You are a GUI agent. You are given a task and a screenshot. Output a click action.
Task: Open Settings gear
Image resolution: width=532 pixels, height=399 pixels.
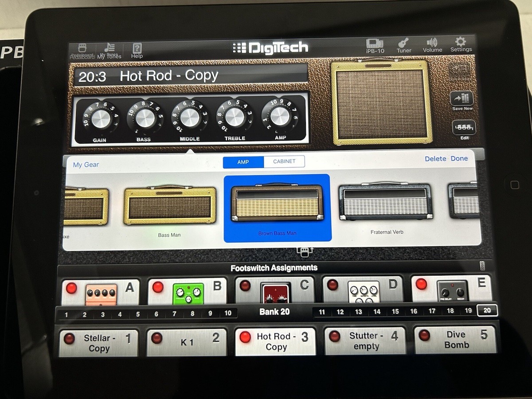point(461,44)
